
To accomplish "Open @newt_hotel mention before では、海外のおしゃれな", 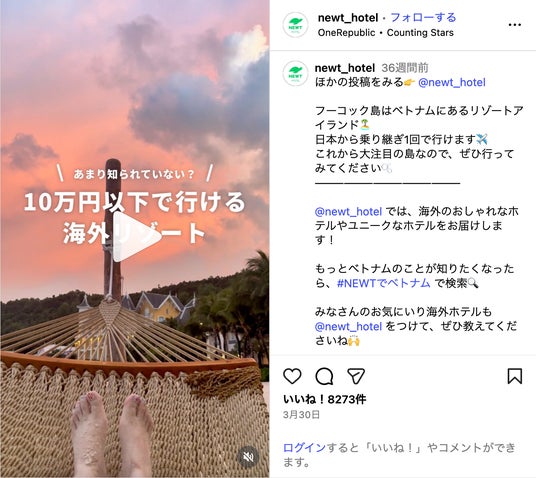I will [x=348, y=212].
